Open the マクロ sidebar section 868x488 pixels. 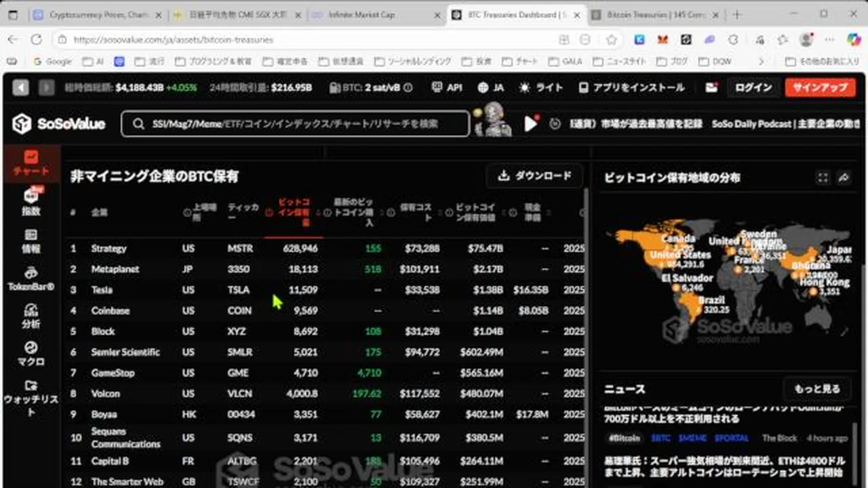(x=31, y=354)
